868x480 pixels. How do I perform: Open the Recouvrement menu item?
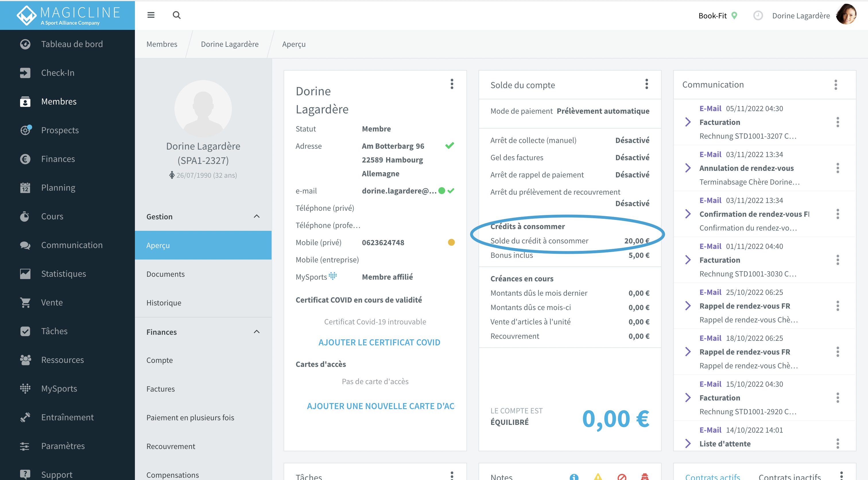(203, 446)
